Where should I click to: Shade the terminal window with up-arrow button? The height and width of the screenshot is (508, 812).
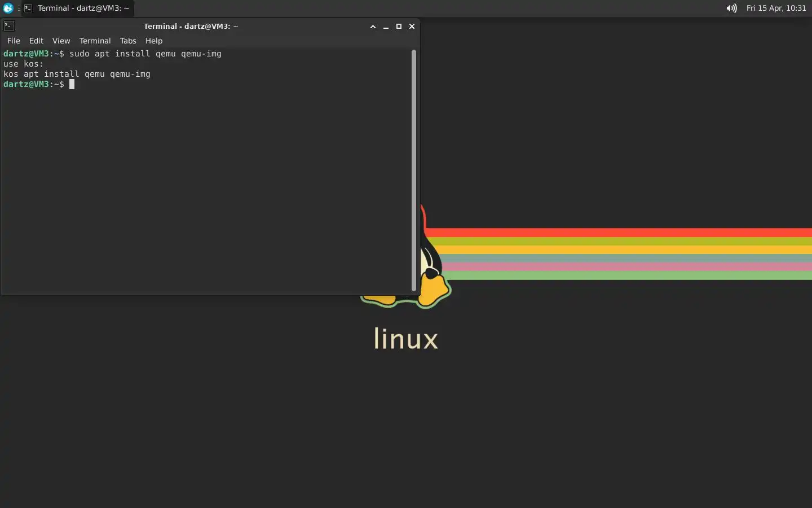click(x=373, y=27)
